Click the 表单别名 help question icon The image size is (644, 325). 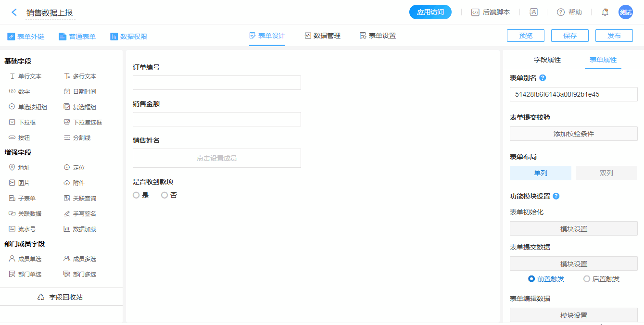coord(543,78)
